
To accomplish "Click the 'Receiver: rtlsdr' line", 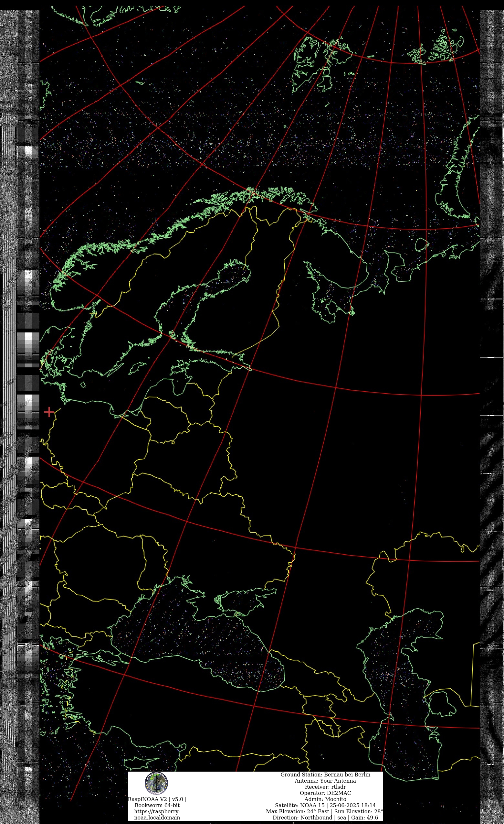I will point(325,787).
